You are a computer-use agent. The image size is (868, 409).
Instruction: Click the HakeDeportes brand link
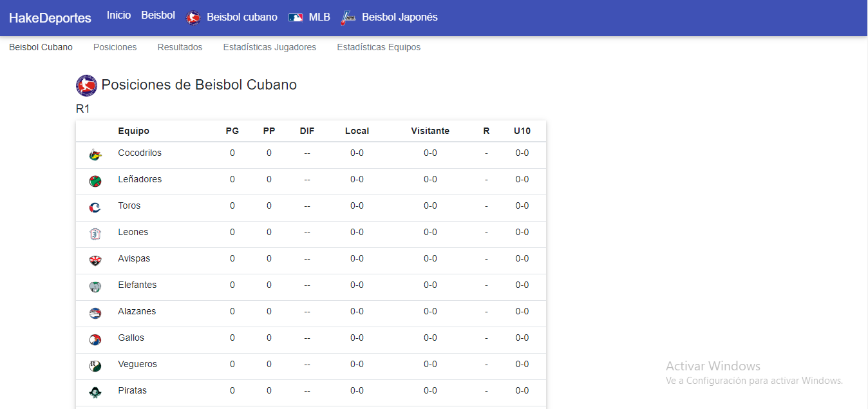(50, 18)
